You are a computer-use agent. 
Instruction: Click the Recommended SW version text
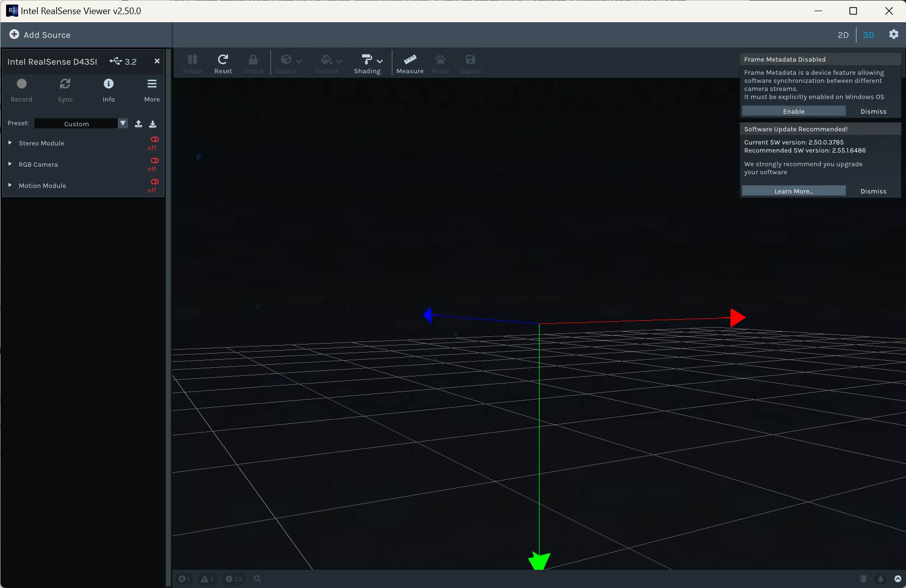[x=805, y=151]
